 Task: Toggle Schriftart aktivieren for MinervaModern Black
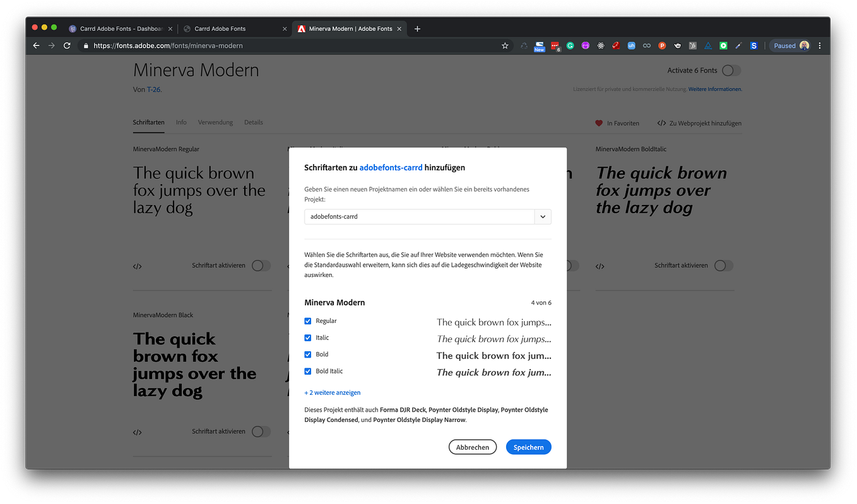[x=261, y=431]
